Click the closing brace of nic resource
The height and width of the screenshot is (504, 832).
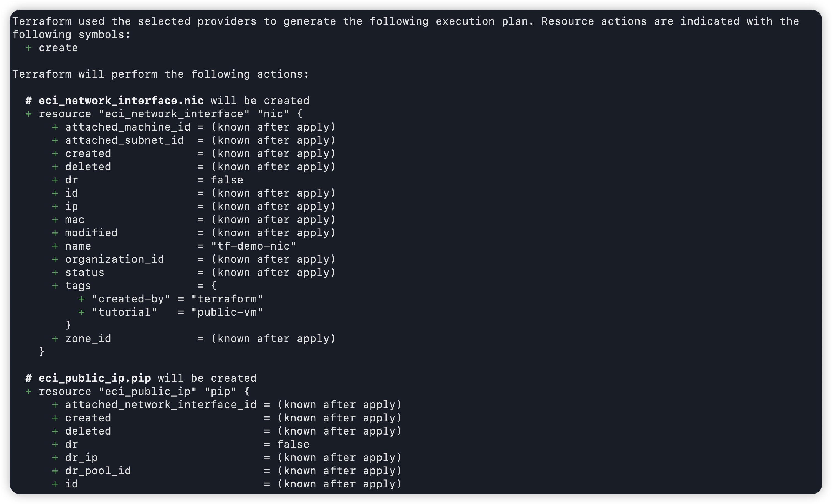[42, 351]
